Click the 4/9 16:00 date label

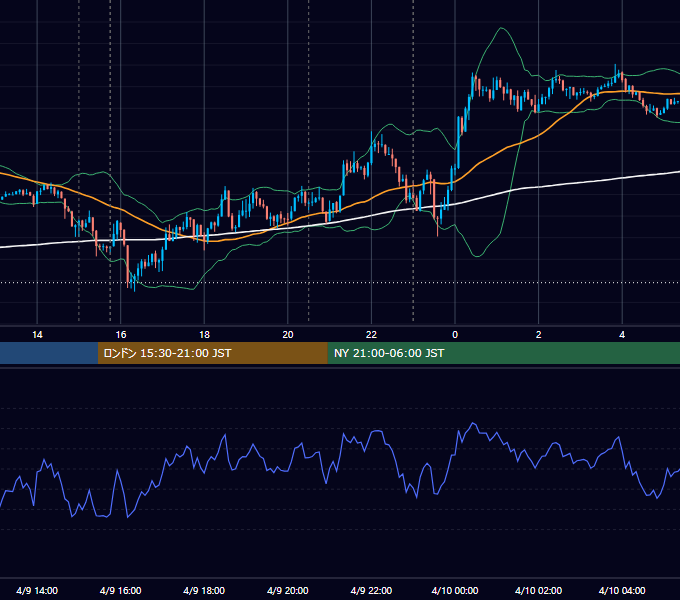(x=121, y=590)
